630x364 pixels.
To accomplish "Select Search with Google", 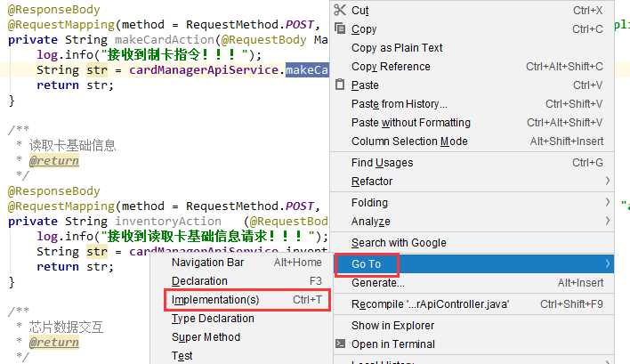I will (x=472, y=243).
